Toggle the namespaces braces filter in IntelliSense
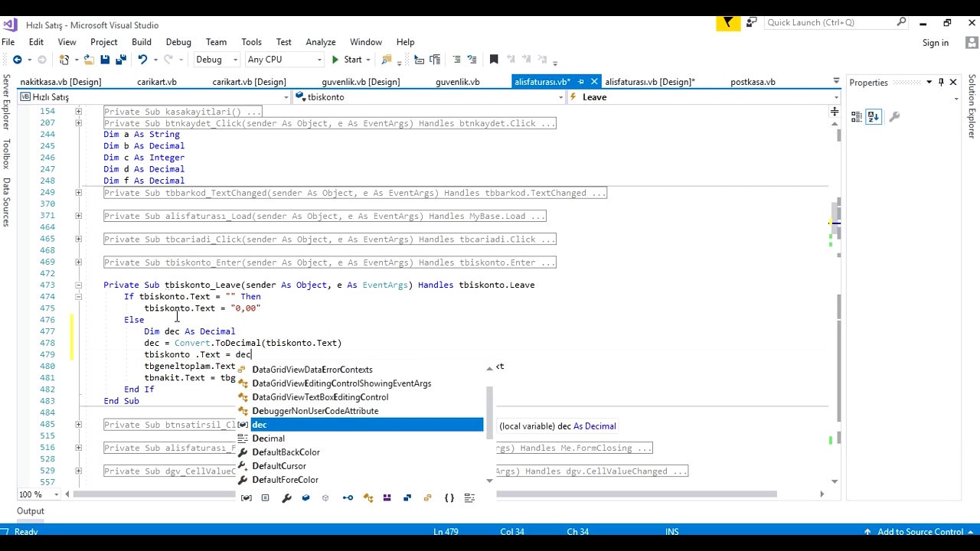This screenshot has width=980, height=551. coord(449,498)
